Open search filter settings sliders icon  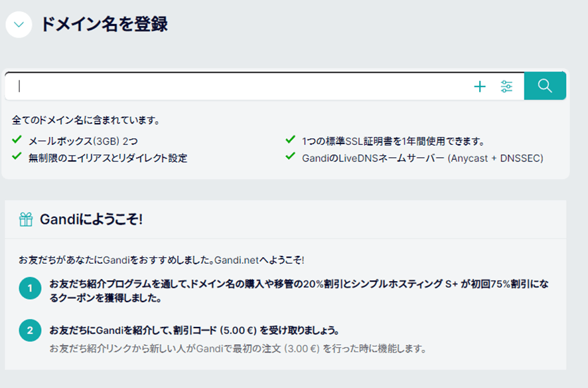[506, 86]
